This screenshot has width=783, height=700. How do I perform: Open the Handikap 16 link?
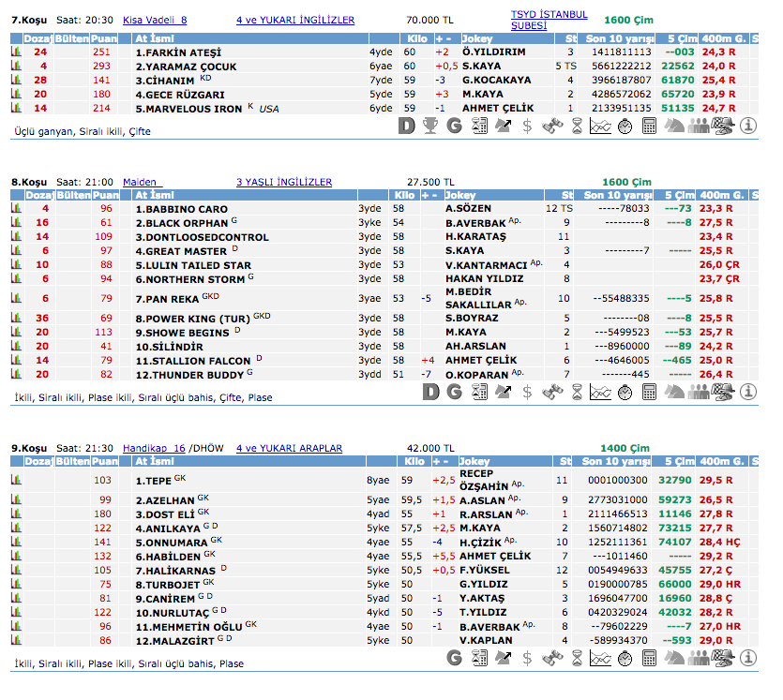coord(154,448)
